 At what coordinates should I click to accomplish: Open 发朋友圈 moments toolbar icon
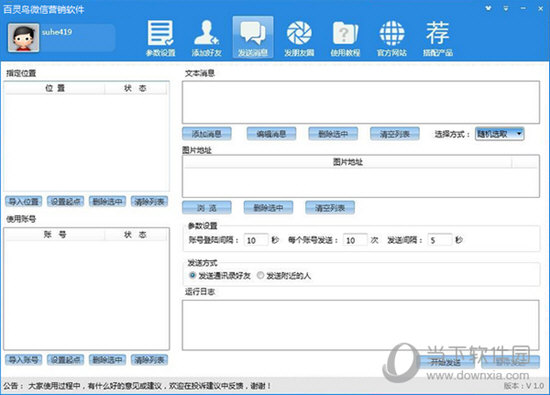299,38
